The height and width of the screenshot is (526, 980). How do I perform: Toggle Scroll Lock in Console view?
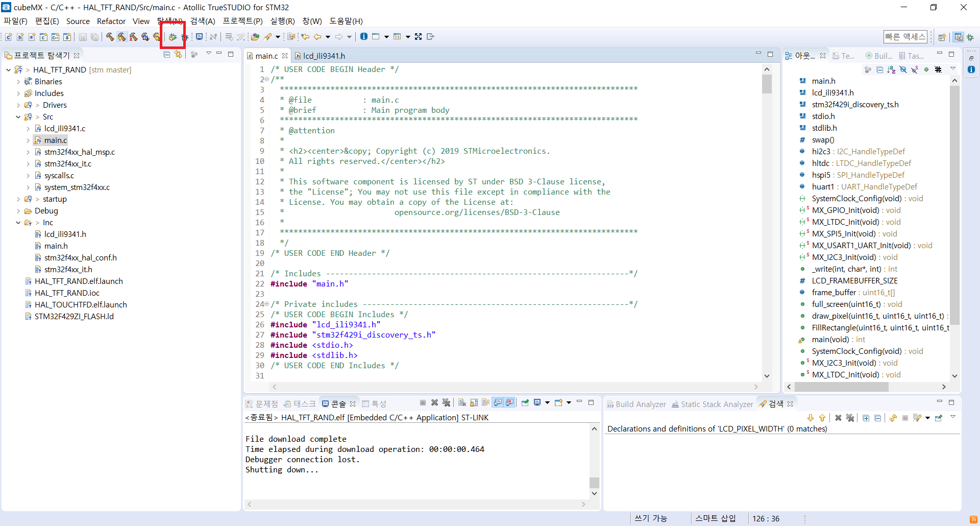click(474, 403)
